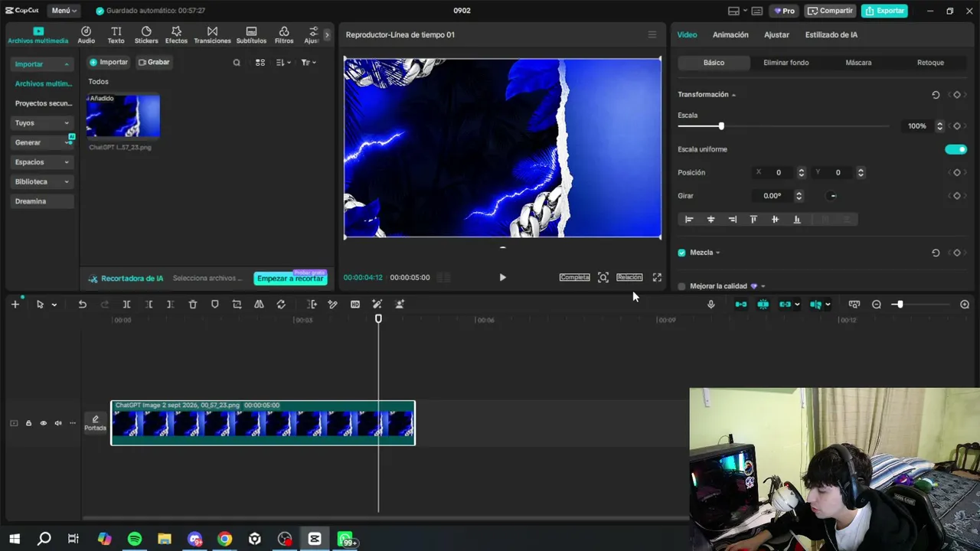Click the undo arrow in timeline toolbar
Viewport: 980px width, 551px height.
82,305
